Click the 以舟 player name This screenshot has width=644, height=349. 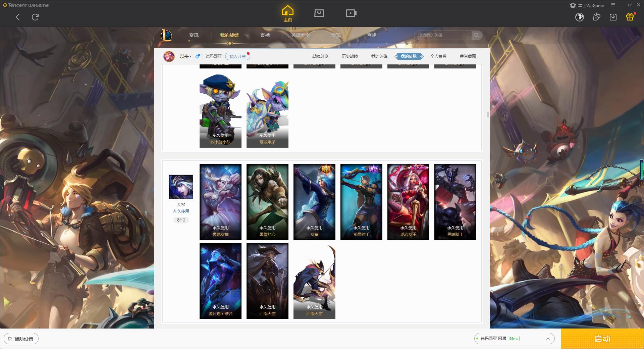tap(185, 56)
